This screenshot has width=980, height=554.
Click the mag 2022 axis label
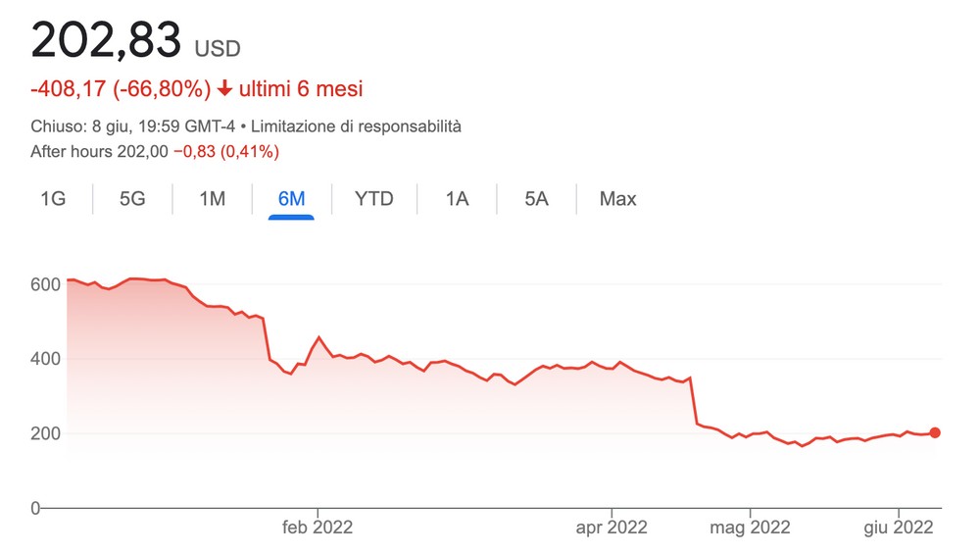point(750,528)
